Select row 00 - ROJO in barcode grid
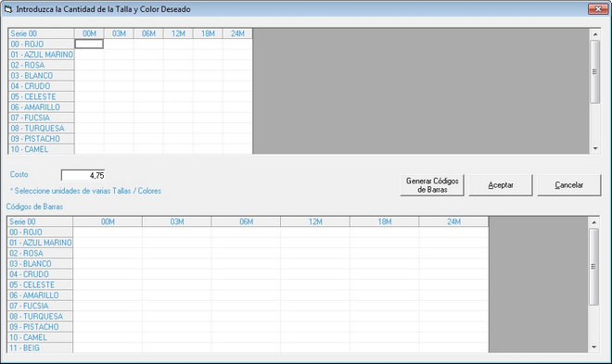The width and height of the screenshot is (612, 364). point(40,232)
